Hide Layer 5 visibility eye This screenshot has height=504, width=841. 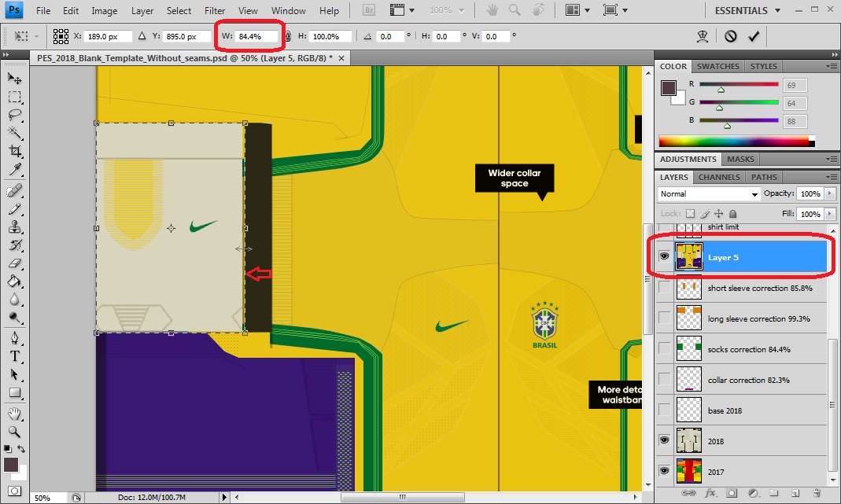point(664,256)
